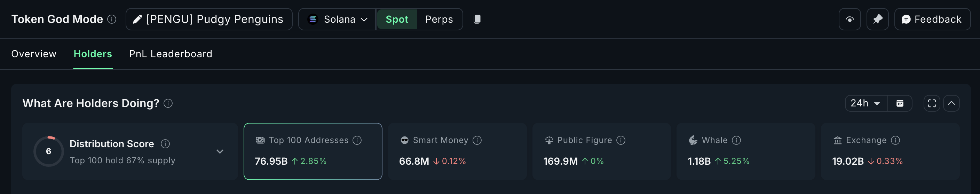Click the fullscreen expand icon
The width and height of the screenshot is (980, 194).
[932, 103]
